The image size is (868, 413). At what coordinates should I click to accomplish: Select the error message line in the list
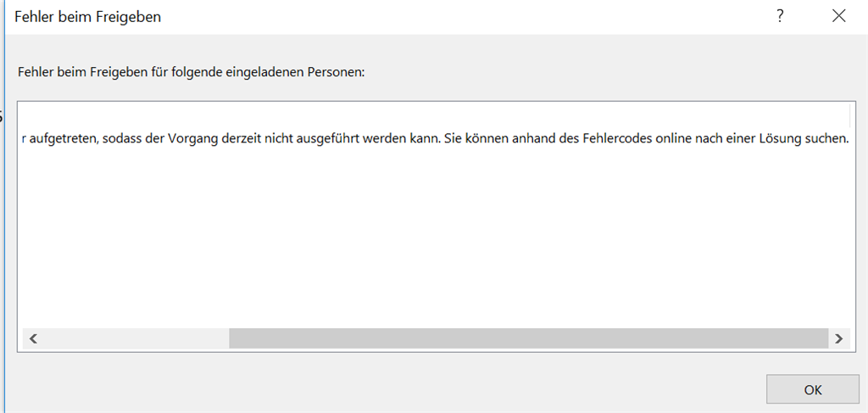435,138
